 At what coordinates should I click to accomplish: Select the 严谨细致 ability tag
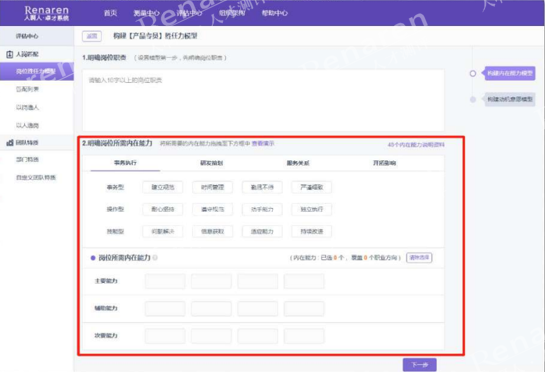tap(311, 187)
